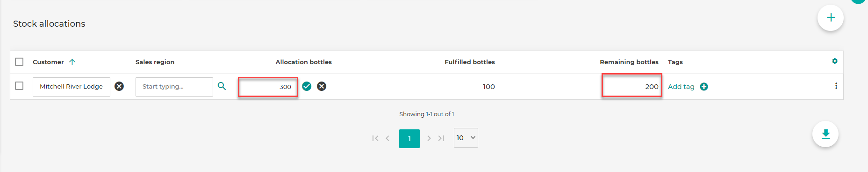
Task: Click the Add tag plus circle icon
Action: [x=704, y=87]
